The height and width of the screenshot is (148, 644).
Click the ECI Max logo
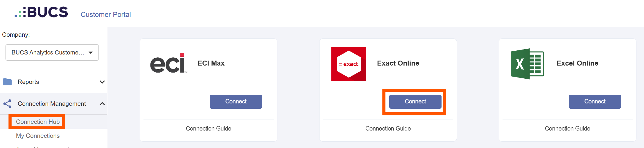click(168, 63)
